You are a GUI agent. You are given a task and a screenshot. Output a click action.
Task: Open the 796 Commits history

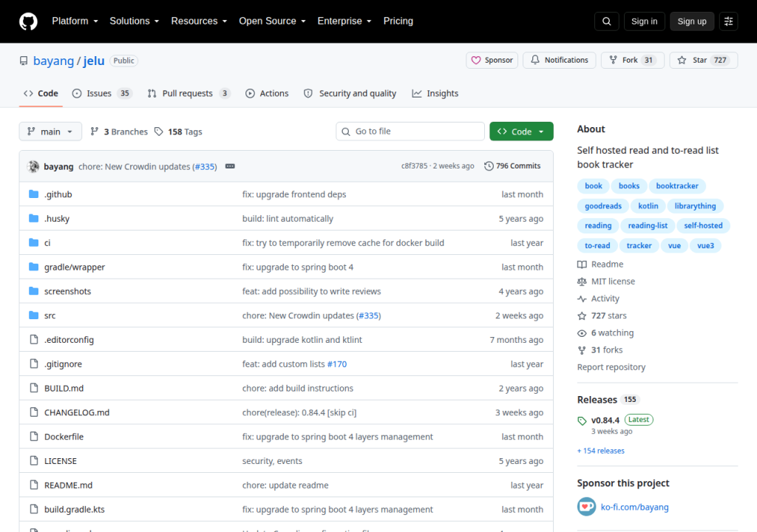(512, 166)
